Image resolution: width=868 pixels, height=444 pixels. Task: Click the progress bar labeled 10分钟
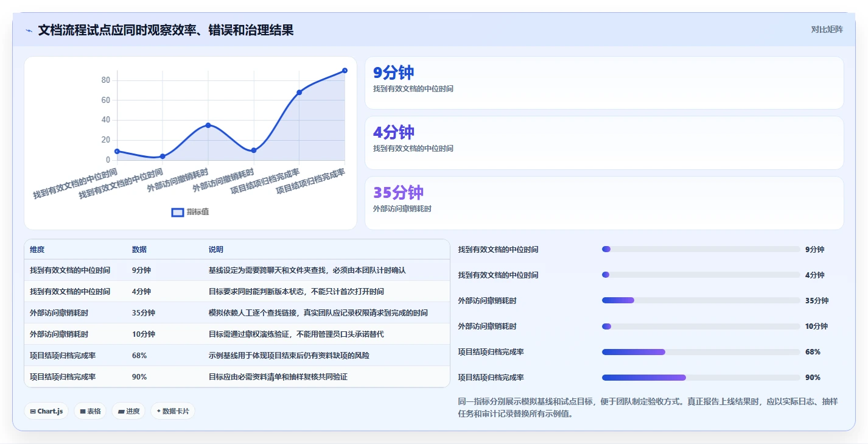coord(701,326)
